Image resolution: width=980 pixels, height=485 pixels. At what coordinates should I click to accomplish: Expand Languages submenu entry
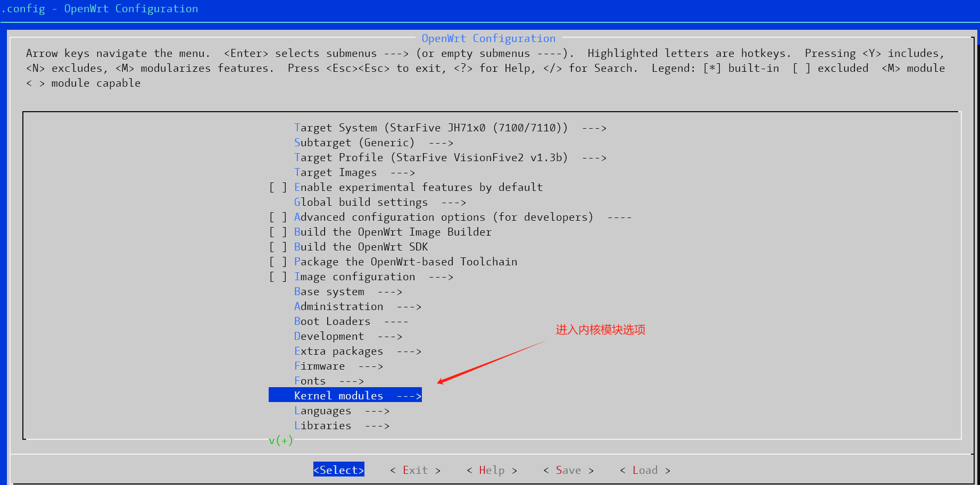342,411
